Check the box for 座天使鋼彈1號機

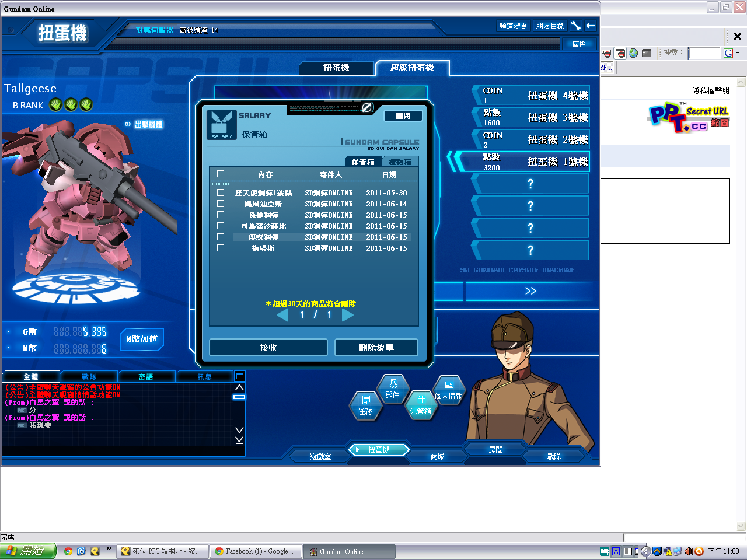click(221, 192)
